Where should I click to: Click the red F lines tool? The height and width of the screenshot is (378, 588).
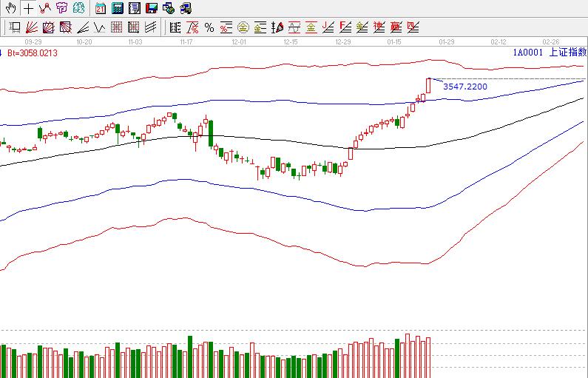tap(345, 28)
